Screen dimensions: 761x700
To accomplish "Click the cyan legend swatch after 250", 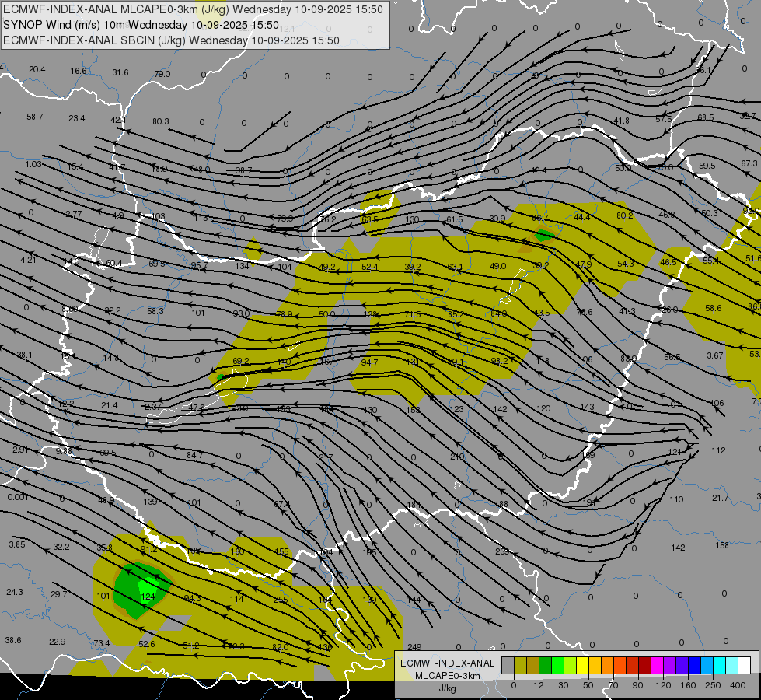I will 719,665.
